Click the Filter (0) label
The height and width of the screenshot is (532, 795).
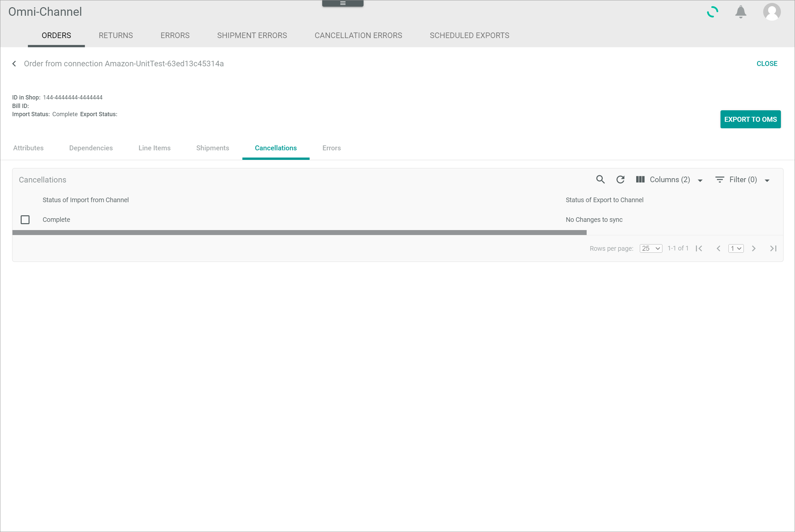click(x=743, y=180)
